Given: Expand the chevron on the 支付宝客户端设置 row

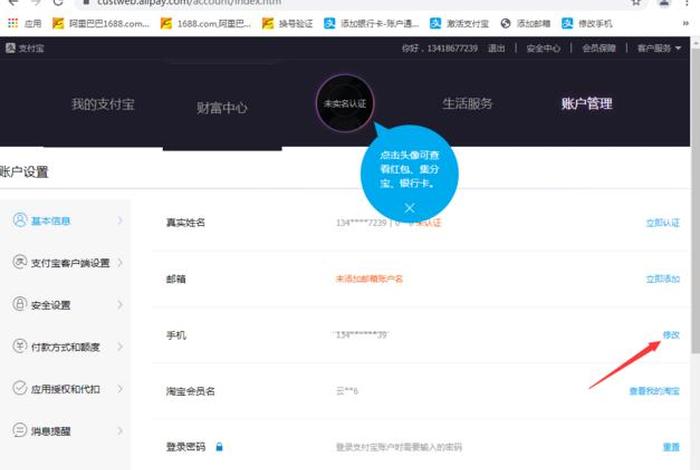Looking at the screenshot, I should pos(120,262).
